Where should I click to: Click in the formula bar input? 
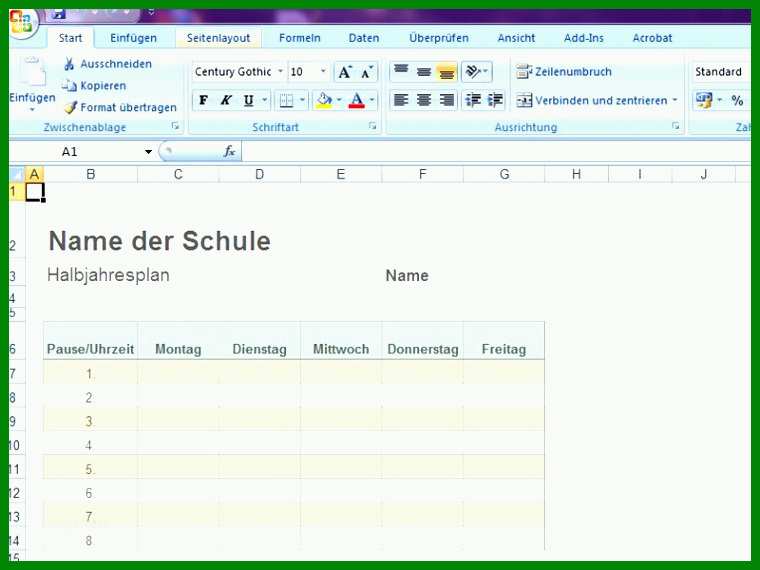[x=496, y=152]
